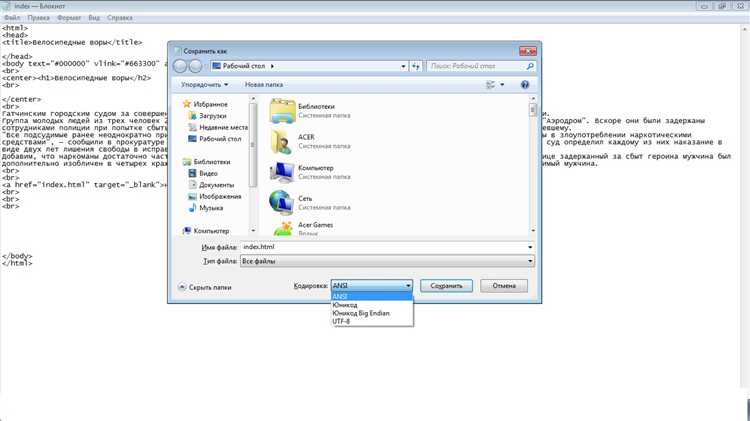Screen dimensions: 750x421
Task: Click the Acer Games icon in file list
Action: (282, 228)
